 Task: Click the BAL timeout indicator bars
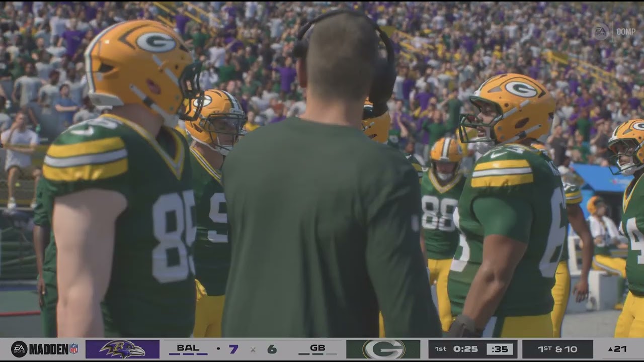pos(188,354)
